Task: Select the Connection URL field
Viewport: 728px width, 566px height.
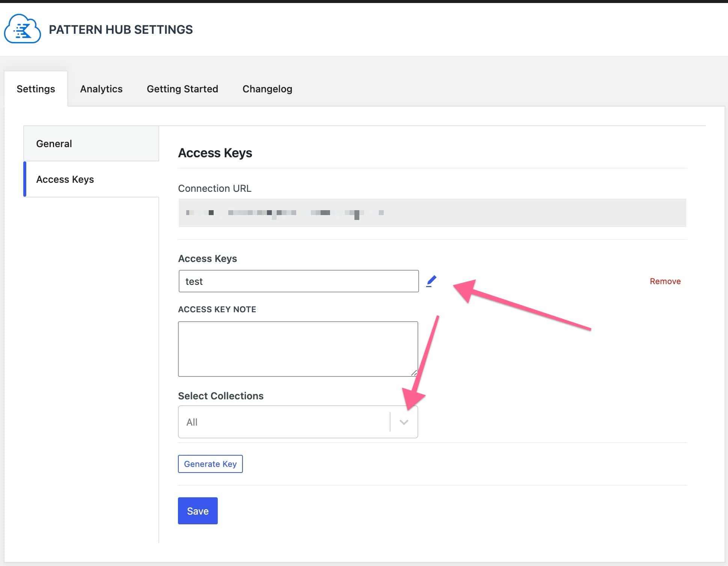Action: point(432,213)
